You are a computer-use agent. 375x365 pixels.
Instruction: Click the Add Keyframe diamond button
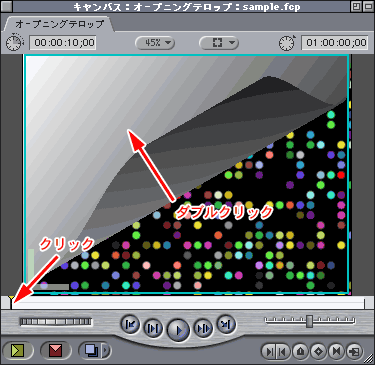point(318,351)
